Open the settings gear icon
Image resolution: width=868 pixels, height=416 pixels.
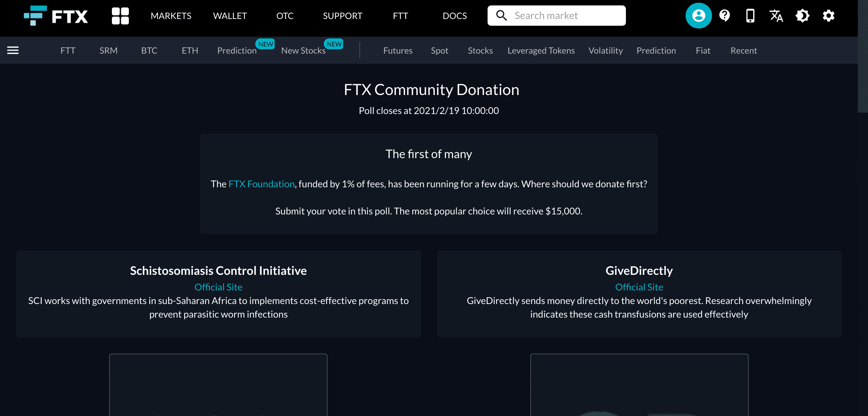828,16
